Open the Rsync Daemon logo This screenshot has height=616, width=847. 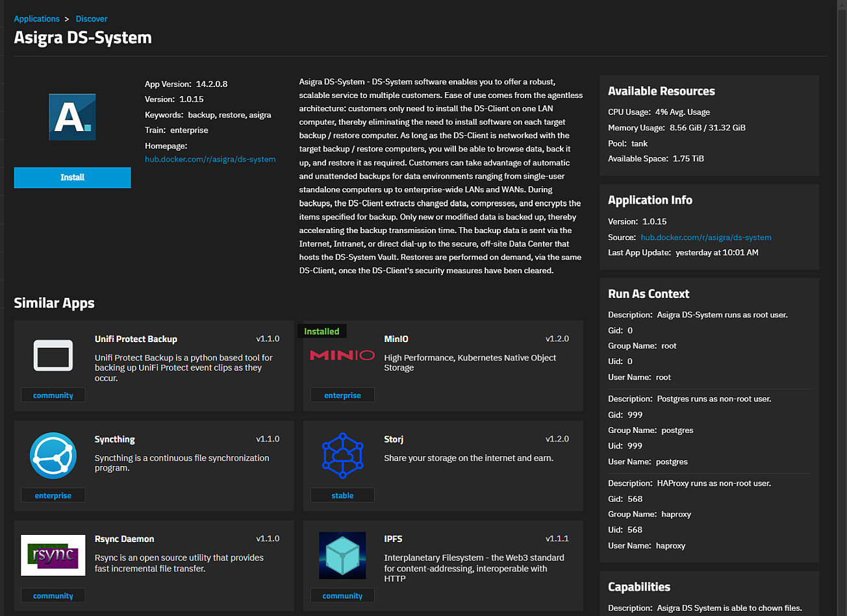tap(53, 556)
